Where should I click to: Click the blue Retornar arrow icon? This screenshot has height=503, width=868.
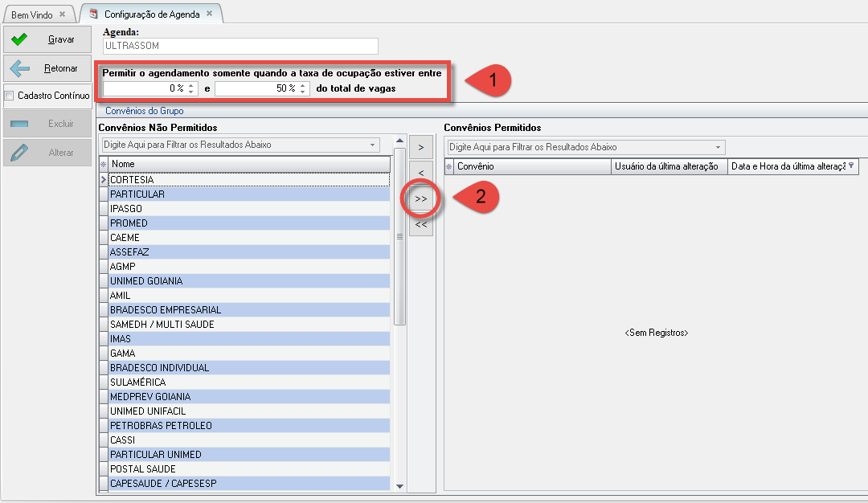point(20,68)
